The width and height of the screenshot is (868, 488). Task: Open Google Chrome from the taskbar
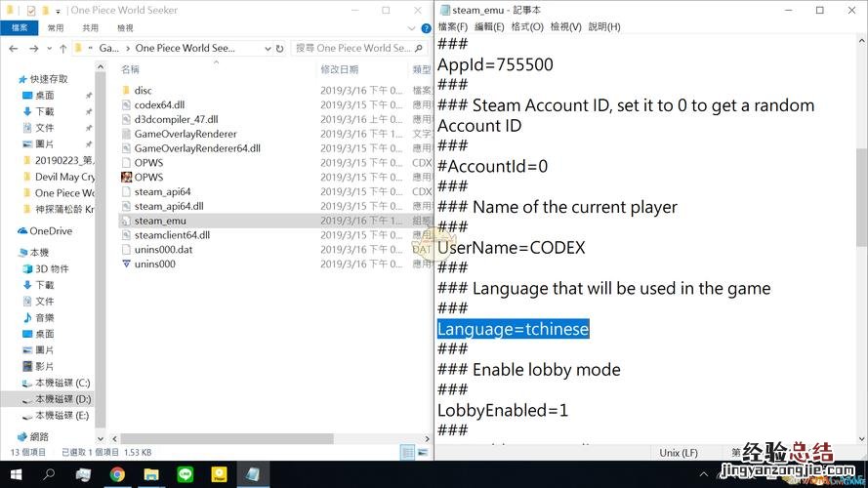click(x=117, y=474)
